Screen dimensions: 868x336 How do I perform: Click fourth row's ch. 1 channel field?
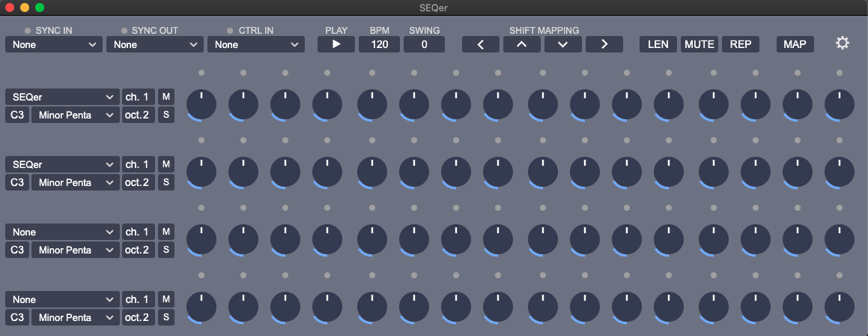tap(139, 299)
